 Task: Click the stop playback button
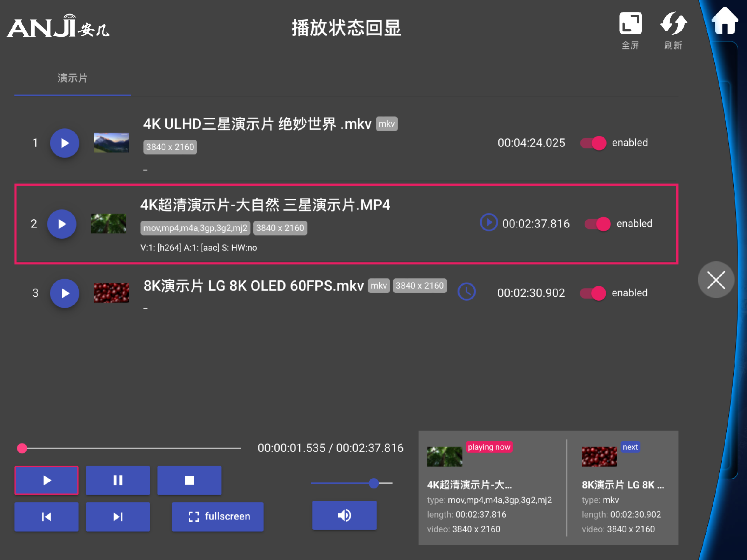coord(189,480)
